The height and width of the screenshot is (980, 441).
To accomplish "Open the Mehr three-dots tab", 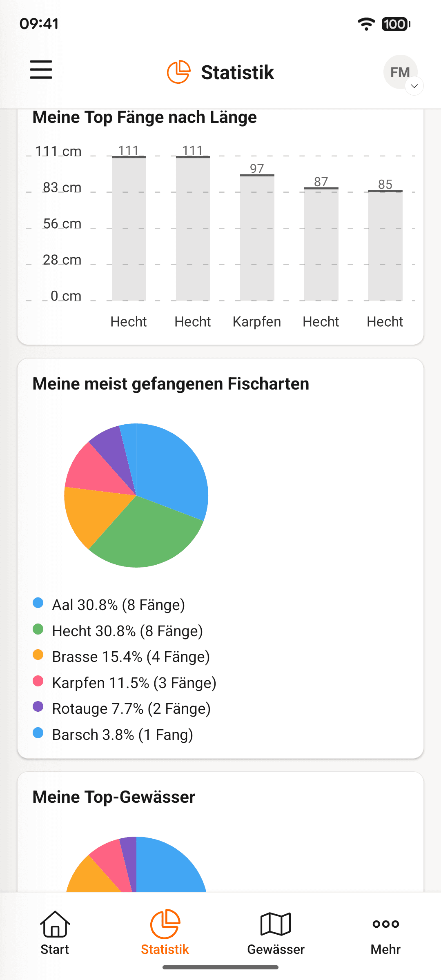I will tap(385, 933).
